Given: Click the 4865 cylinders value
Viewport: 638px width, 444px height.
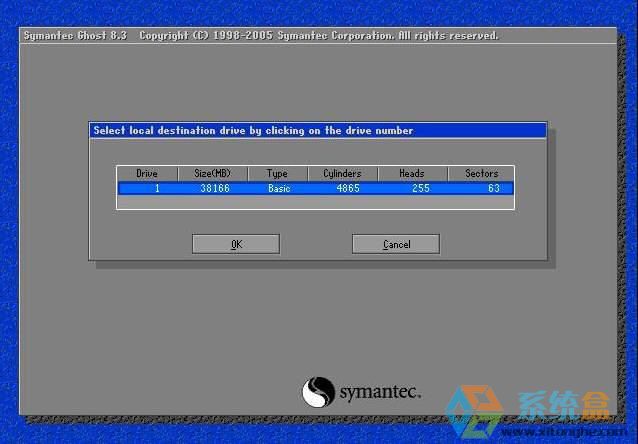Looking at the screenshot, I should click(x=348, y=188).
